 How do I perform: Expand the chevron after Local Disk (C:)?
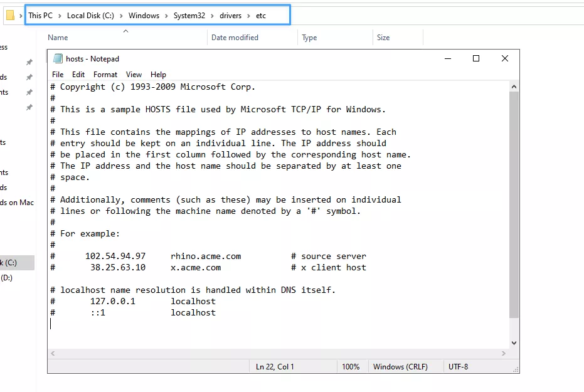pos(122,16)
